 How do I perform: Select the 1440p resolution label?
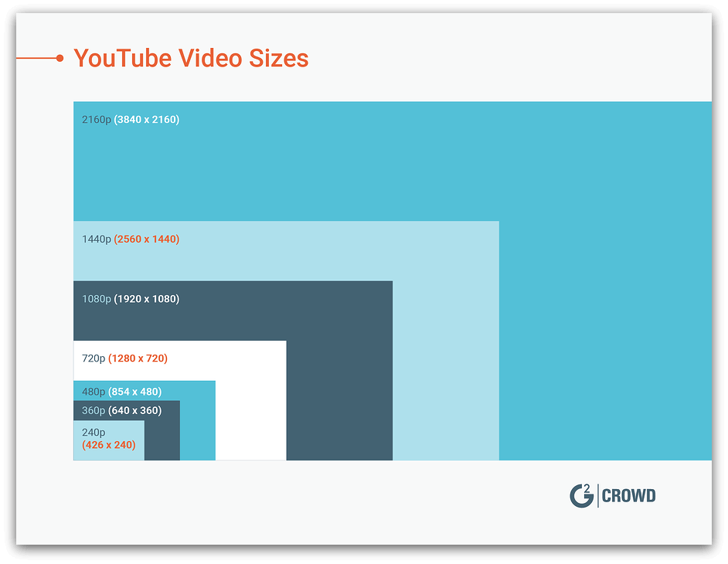[97, 240]
